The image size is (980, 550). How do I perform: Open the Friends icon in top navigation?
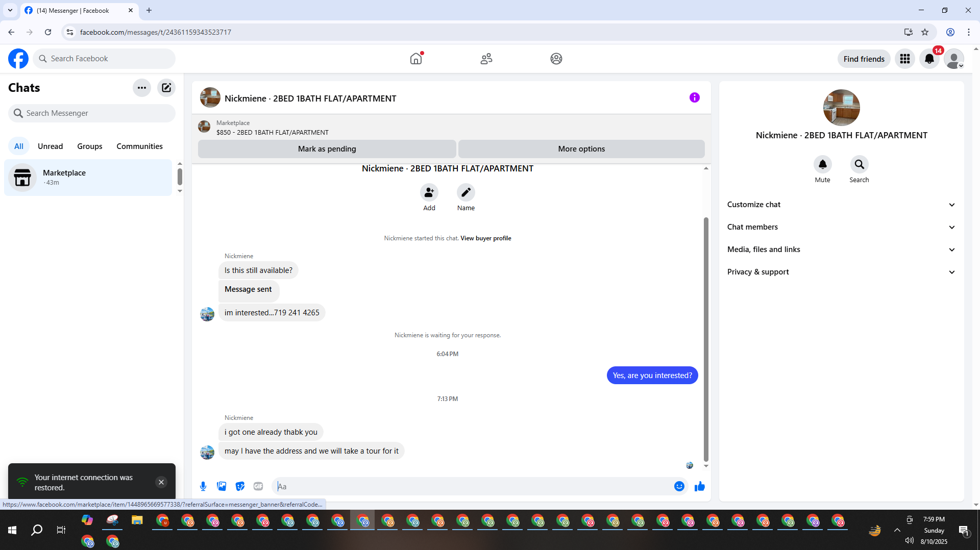pos(486,59)
